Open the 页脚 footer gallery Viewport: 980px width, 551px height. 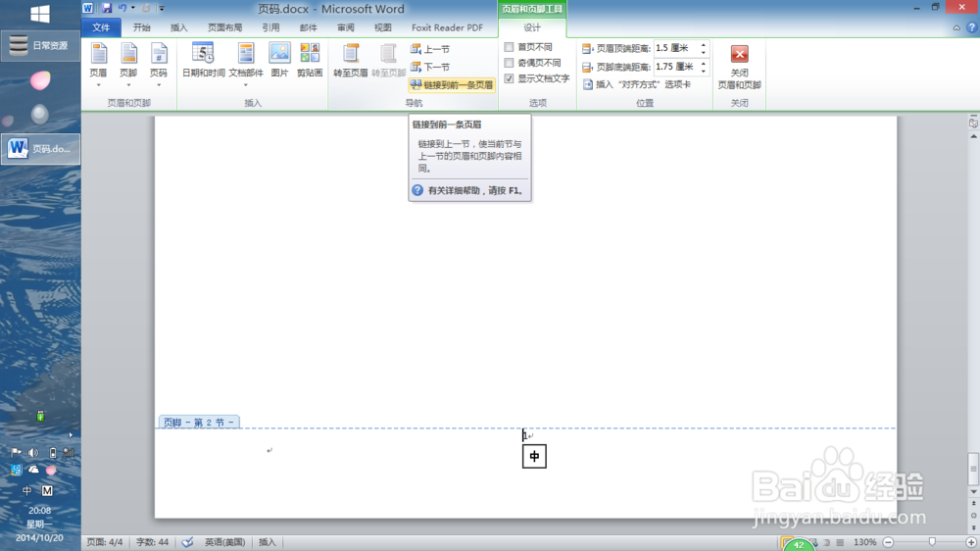[128, 65]
